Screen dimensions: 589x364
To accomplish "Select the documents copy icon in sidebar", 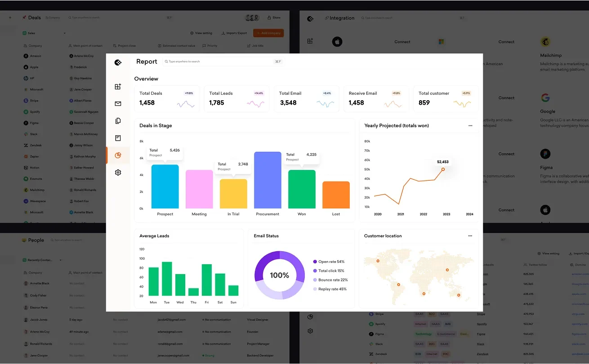I will pos(118,121).
